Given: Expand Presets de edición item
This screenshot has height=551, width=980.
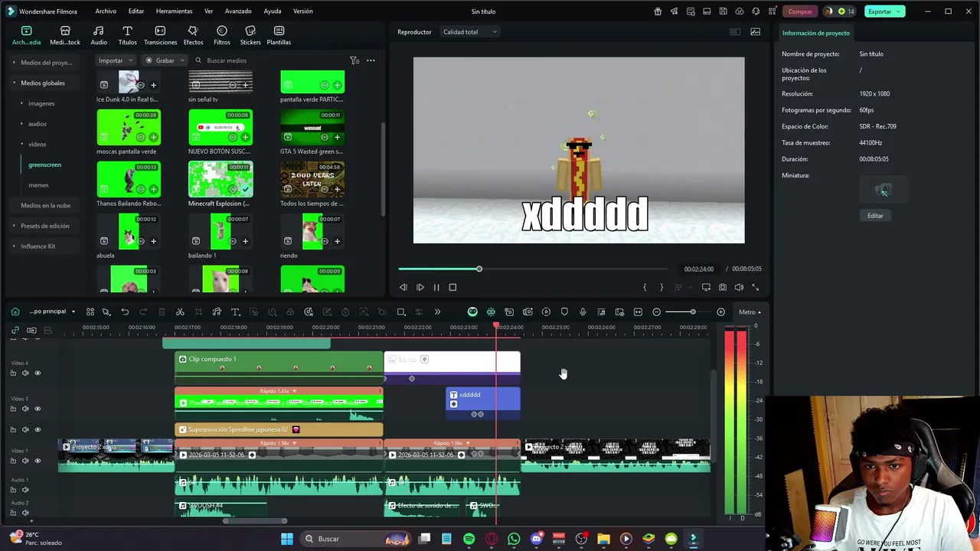Looking at the screenshot, I should 14,226.
